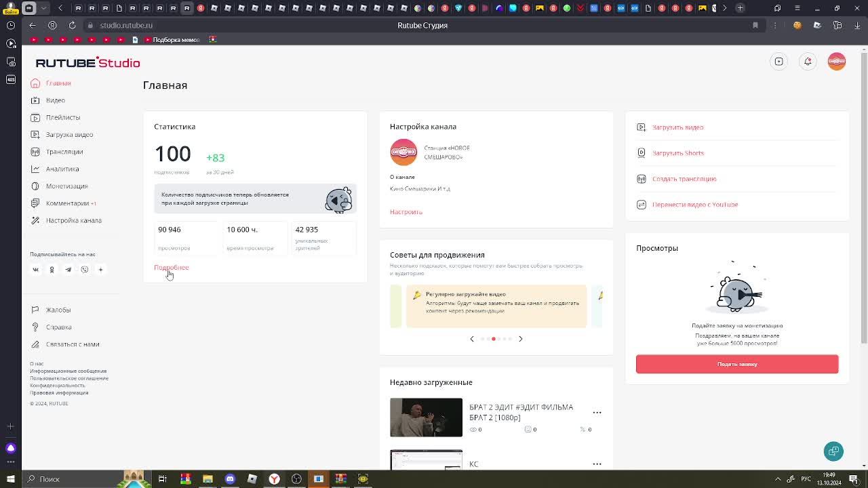Open Пользовательское соглашение link

(69, 378)
